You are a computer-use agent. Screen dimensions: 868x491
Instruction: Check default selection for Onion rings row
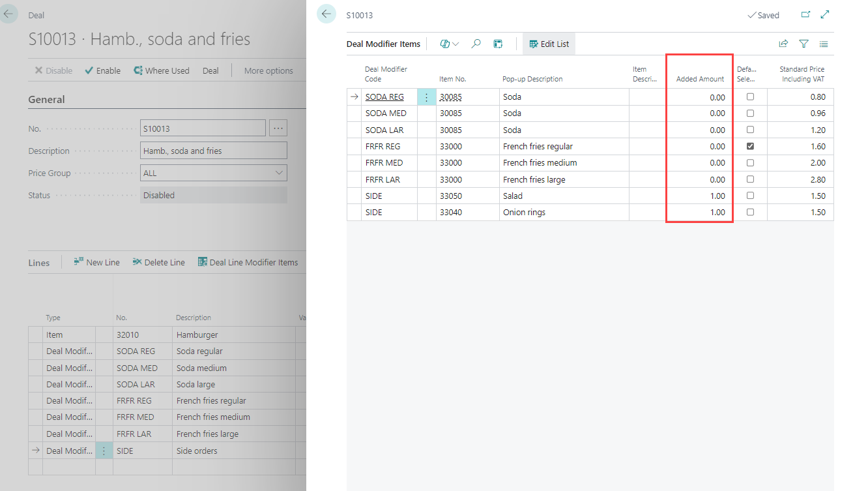(750, 213)
